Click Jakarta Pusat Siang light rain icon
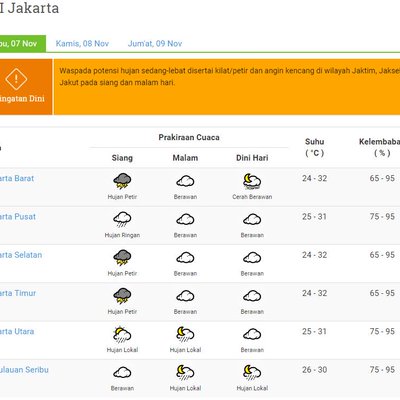 tap(122, 220)
